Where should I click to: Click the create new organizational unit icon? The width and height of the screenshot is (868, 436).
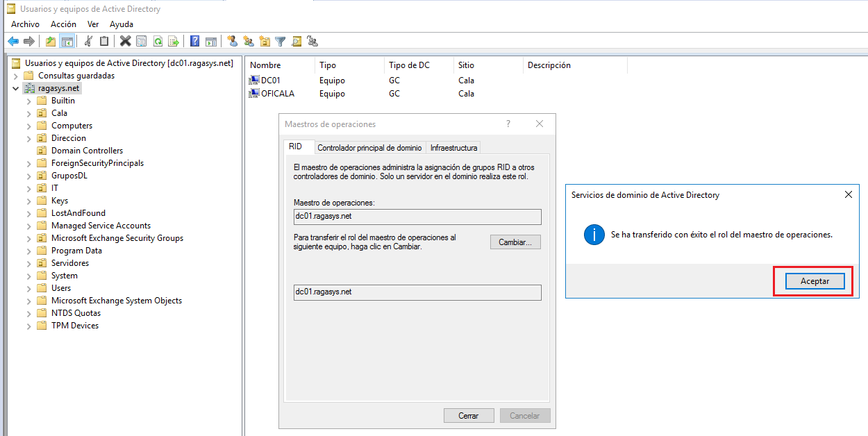[x=265, y=41]
